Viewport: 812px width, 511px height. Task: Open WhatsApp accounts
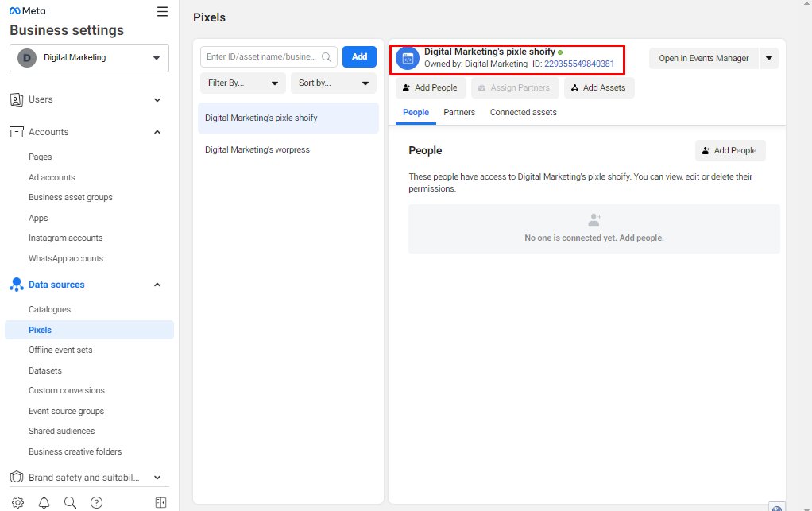click(x=66, y=258)
